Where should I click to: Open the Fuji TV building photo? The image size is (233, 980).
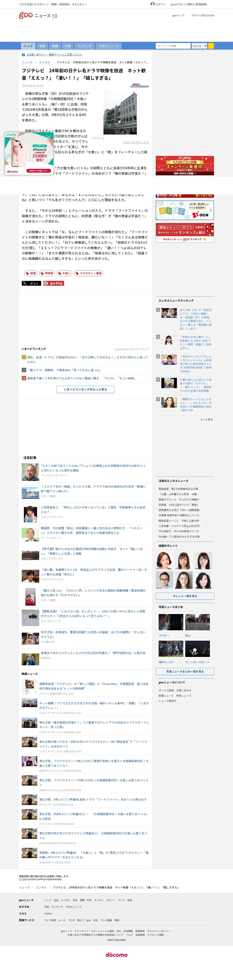click(x=120, y=113)
